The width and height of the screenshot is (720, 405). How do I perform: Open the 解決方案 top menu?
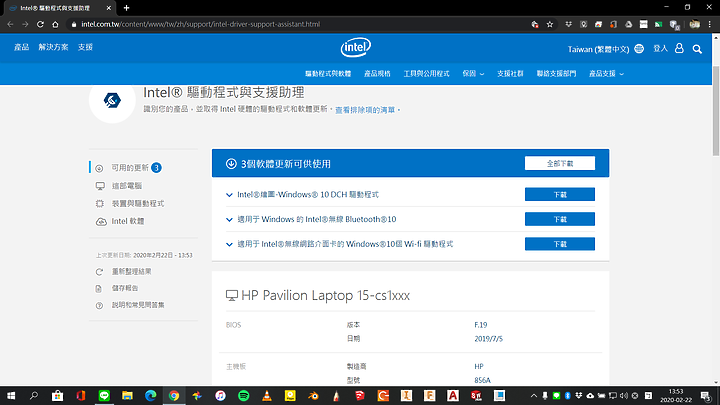[x=53, y=47]
